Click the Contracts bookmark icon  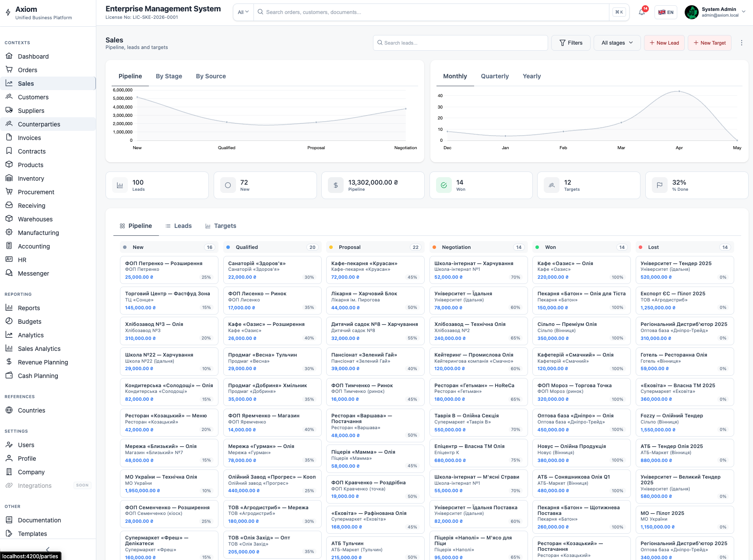(x=9, y=151)
